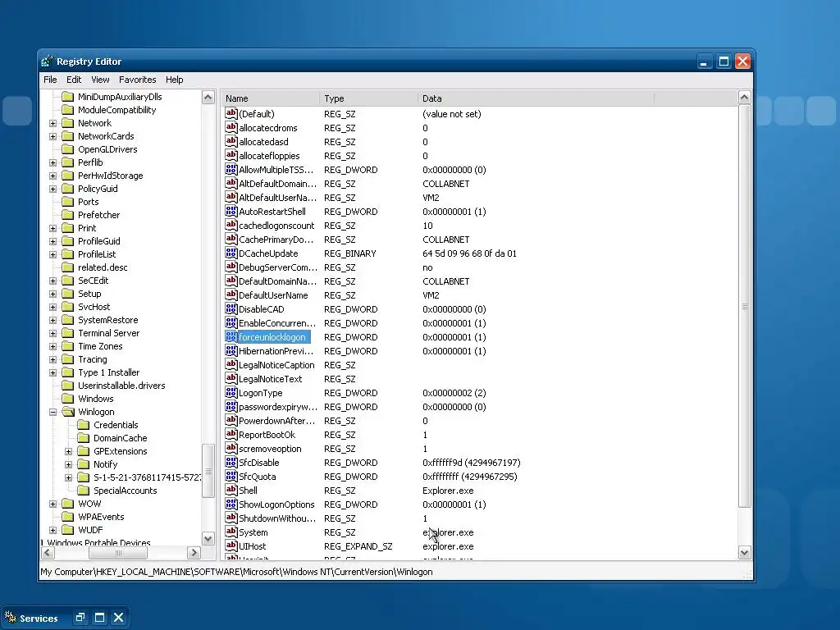Viewport: 840px width, 630px height.
Task: Collapse the Winlogon tree node
Action: (52, 412)
